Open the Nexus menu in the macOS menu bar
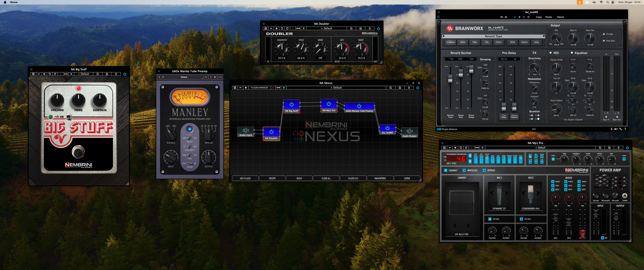 (14, 2)
